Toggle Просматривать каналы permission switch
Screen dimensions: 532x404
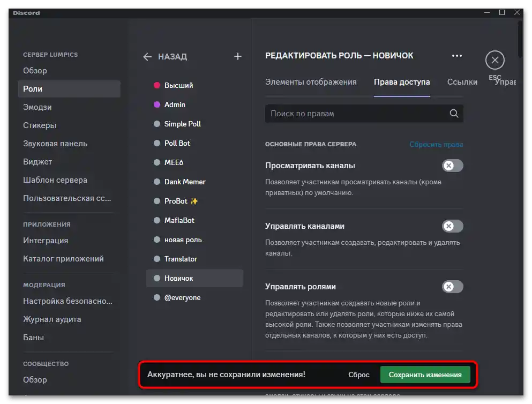coord(452,166)
